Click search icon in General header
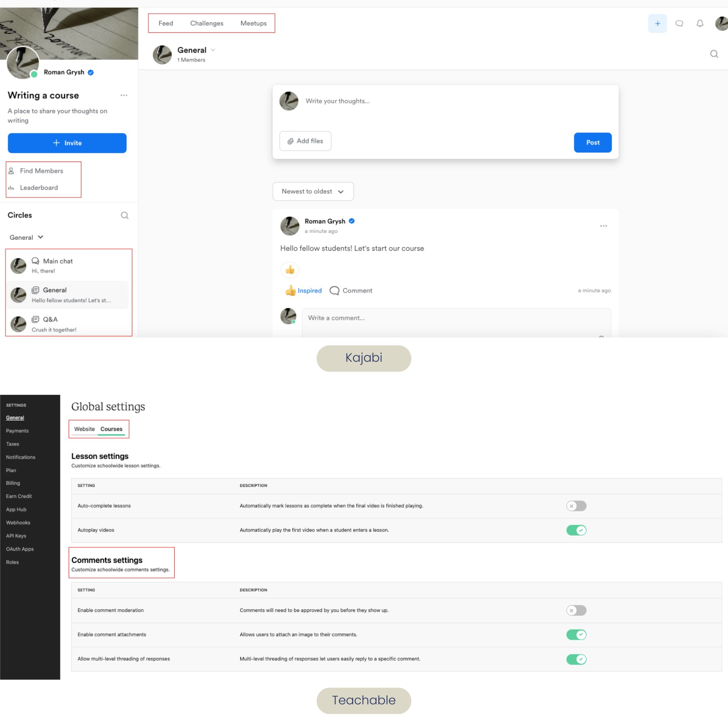Viewport: 728px width, 728px height. click(714, 54)
